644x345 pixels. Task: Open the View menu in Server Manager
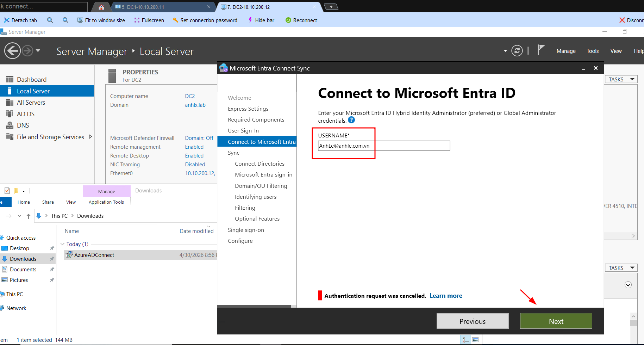[x=616, y=51]
